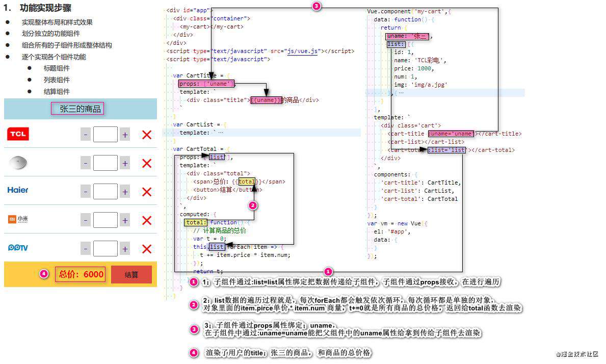Click code line 'cart-title': CartTitle,

click(421, 183)
